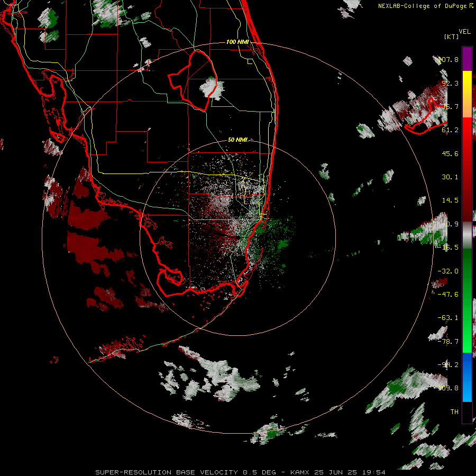This screenshot has width=476, height=476.
Task: Pick the purple segment of the velocity colorbar
Action: (x=467, y=59)
